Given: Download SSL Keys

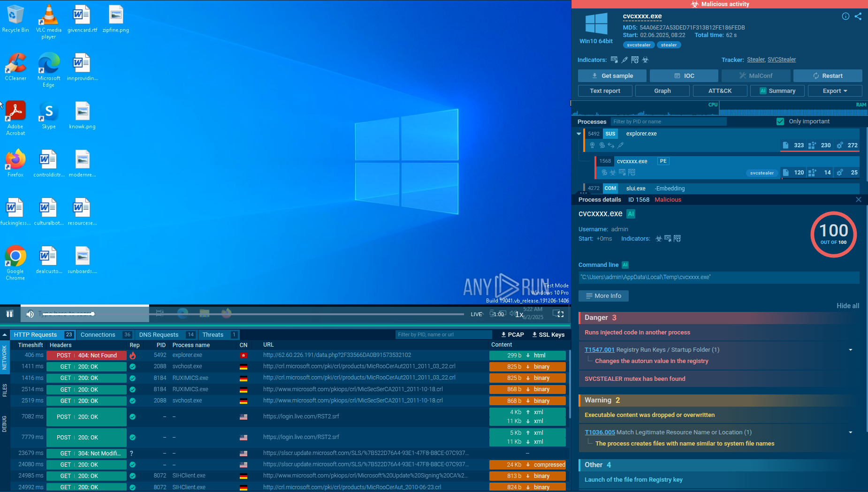Looking at the screenshot, I should point(548,334).
